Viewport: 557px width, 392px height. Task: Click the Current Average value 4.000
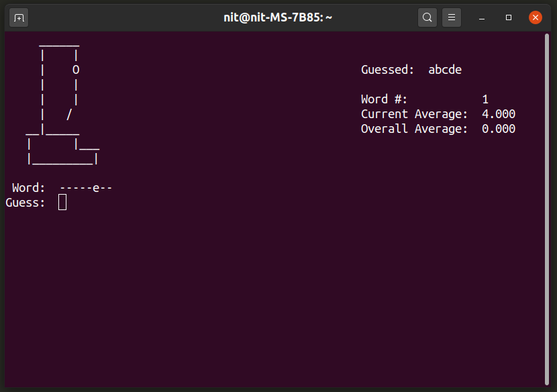point(499,114)
